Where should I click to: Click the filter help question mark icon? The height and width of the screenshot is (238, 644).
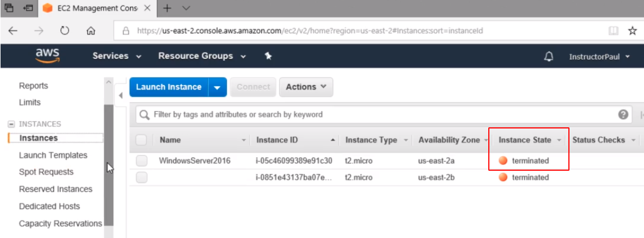[x=623, y=115]
